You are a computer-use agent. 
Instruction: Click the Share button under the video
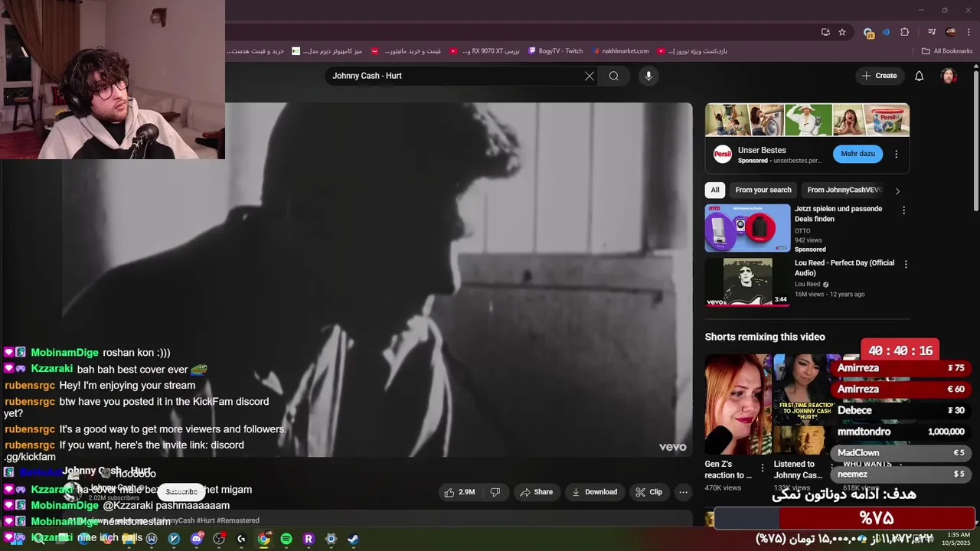(x=536, y=492)
